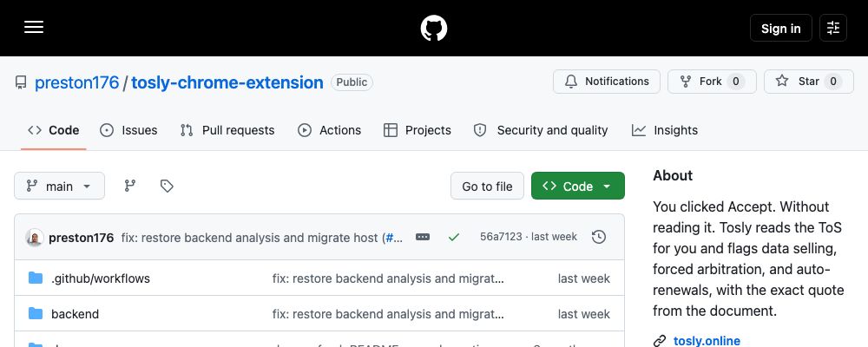Click Go to file button
Image resolution: width=868 pixels, height=347 pixels.
(487, 186)
